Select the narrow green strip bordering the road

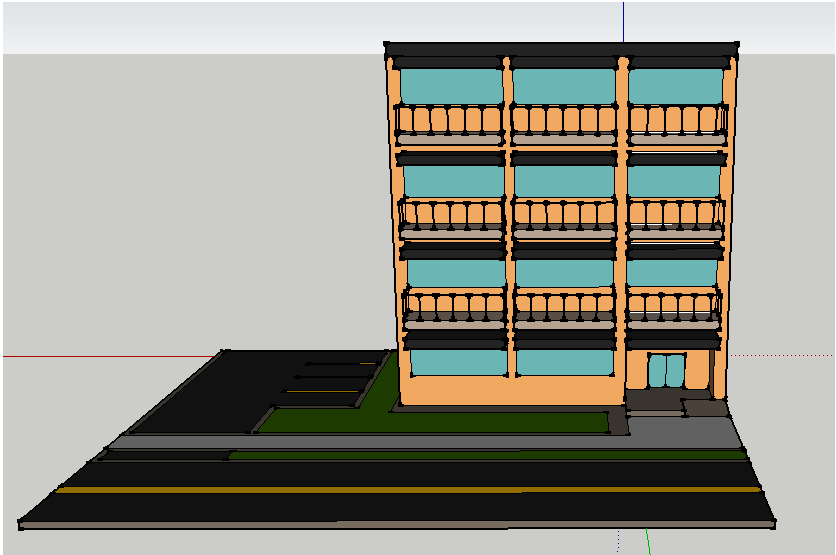[x=487, y=455]
